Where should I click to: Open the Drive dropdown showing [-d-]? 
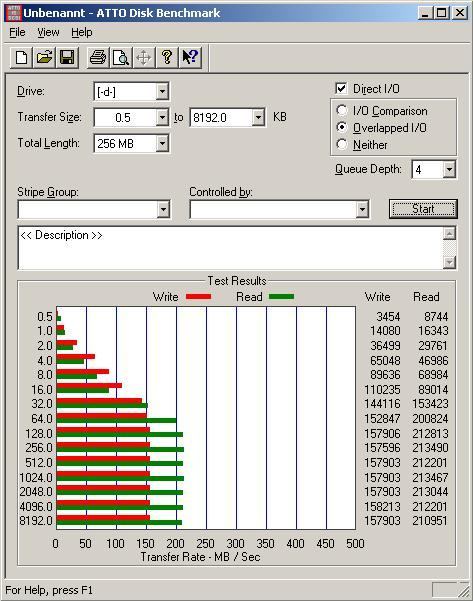pyautogui.click(x=162, y=92)
